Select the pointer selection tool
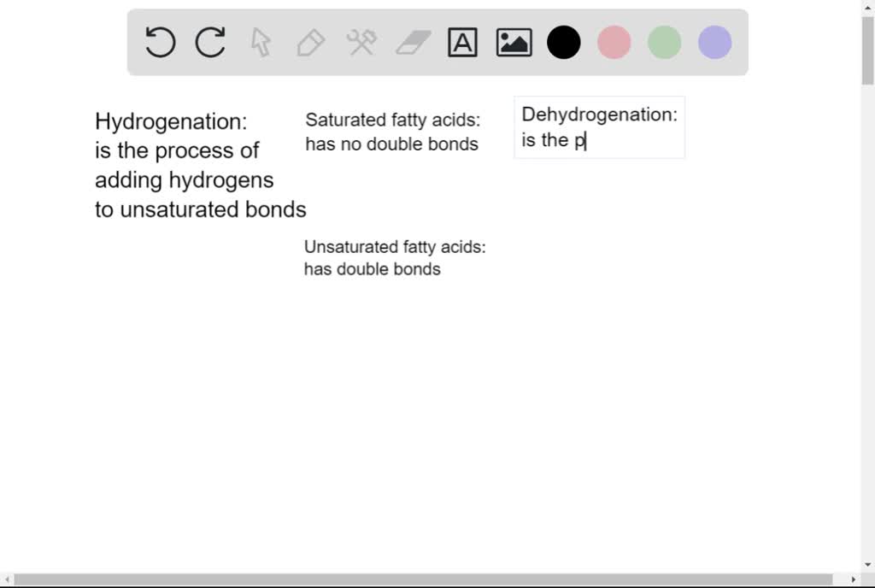 click(261, 42)
